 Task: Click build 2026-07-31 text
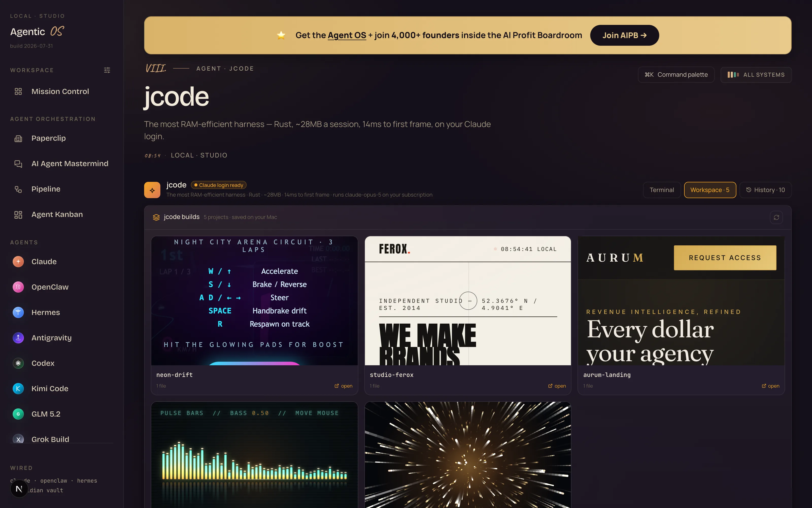coord(31,46)
